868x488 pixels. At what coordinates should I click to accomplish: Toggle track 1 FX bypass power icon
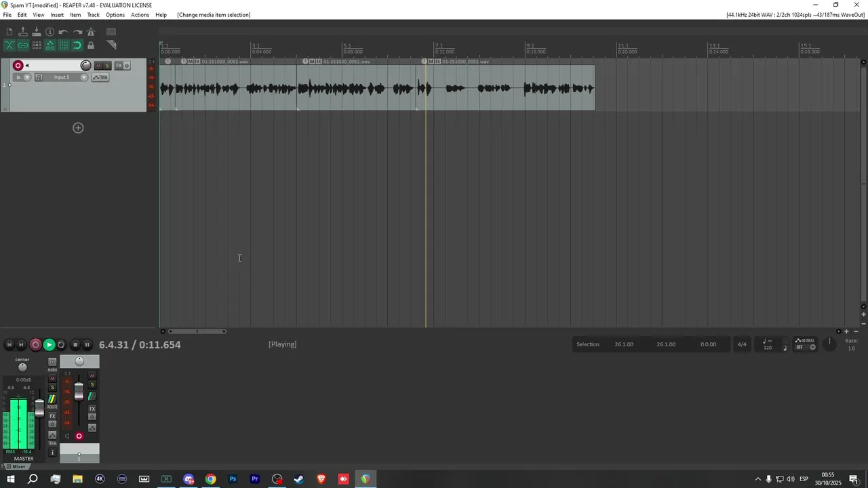pos(127,66)
